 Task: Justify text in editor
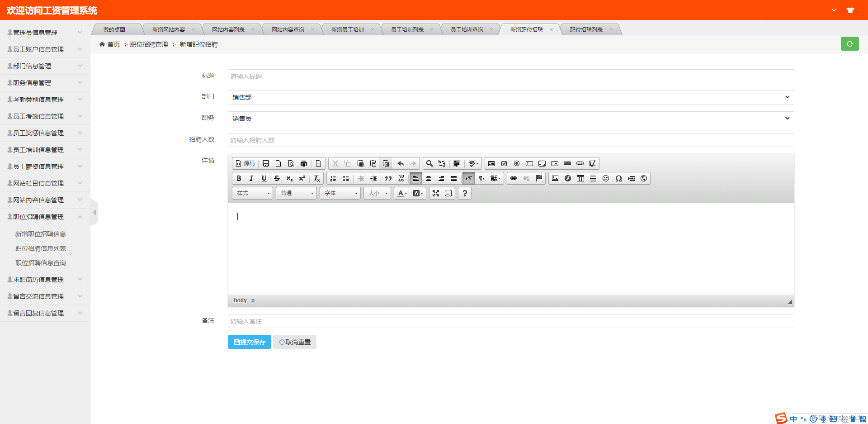[x=454, y=178]
